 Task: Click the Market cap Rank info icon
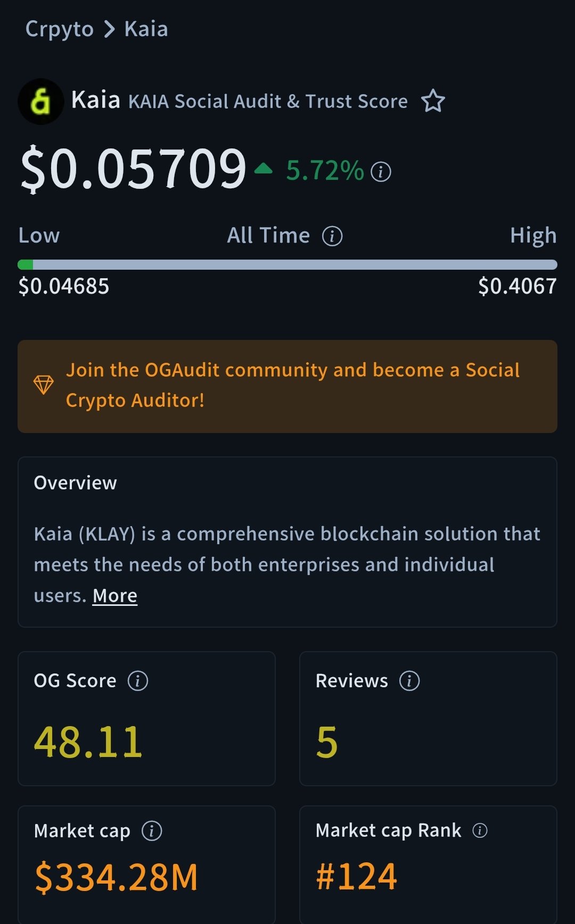[x=480, y=830]
